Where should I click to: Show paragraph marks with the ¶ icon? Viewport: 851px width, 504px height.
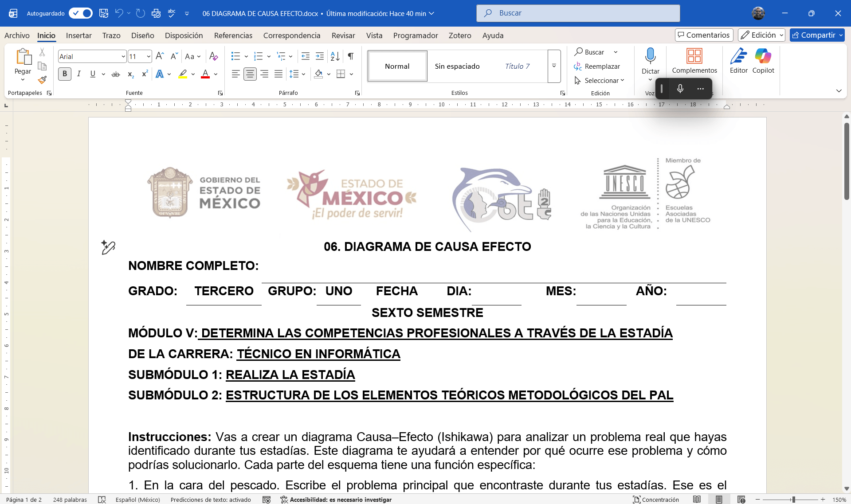click(x=350, y=56)
